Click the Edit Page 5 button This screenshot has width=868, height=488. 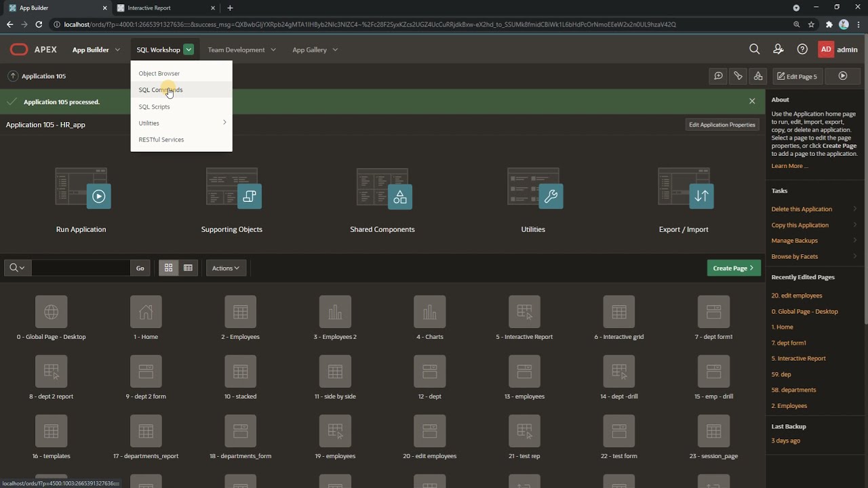tap(797, 76)
